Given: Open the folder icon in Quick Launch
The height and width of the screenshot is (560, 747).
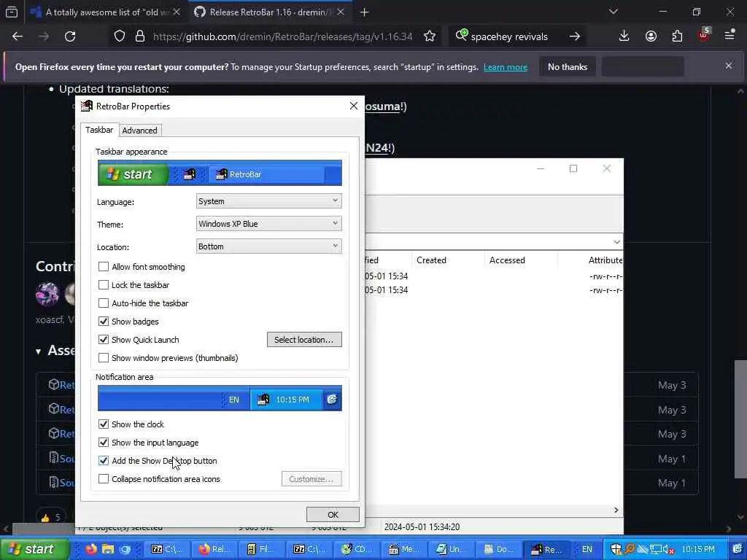Looking at the screenshot, I should tap(108, 549).
